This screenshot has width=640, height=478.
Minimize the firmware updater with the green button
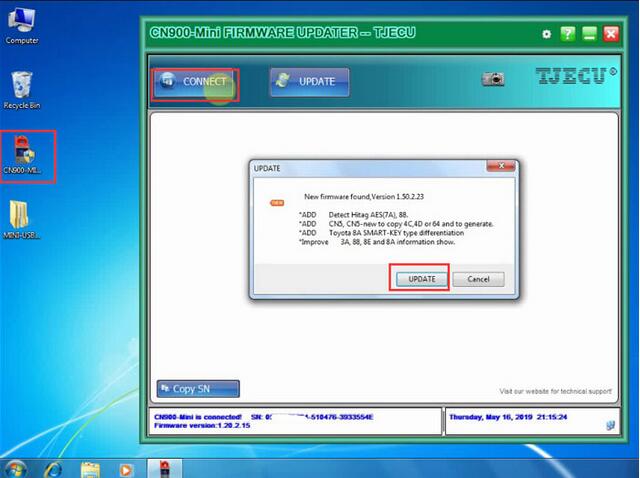(x=589, y=33)
